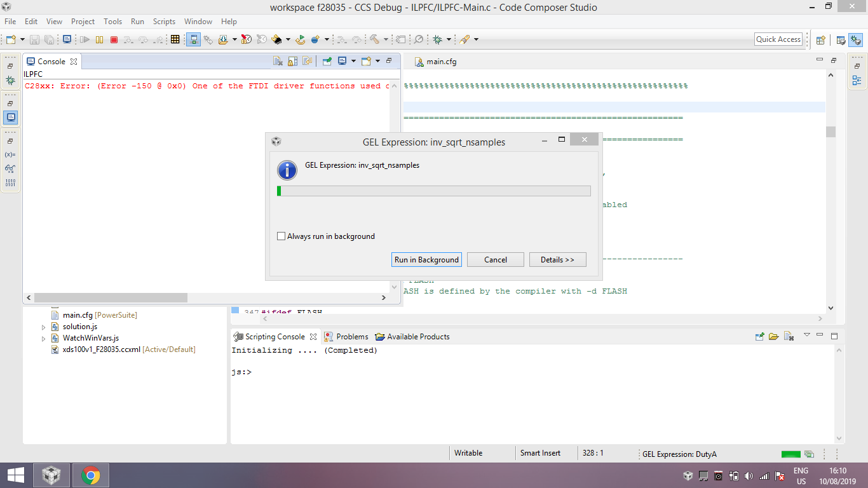Viewport: 868px width, 488px height.
Task: Close the Console tab with its X
Action: pyautogui.click(x=73, y=62)
